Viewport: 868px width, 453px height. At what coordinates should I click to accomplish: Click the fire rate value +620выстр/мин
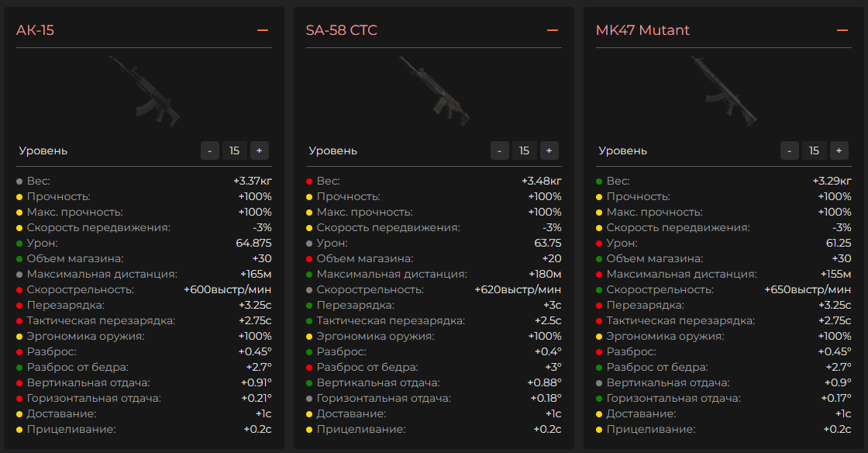pos(518,289)
